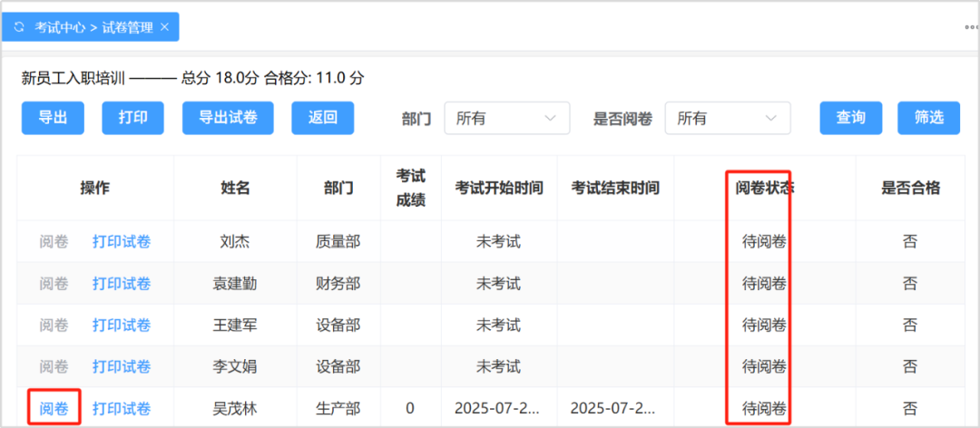Click 打印试卷 in 袁建勤 row
This screenshot has width=980, height=428.
point(122,284)
